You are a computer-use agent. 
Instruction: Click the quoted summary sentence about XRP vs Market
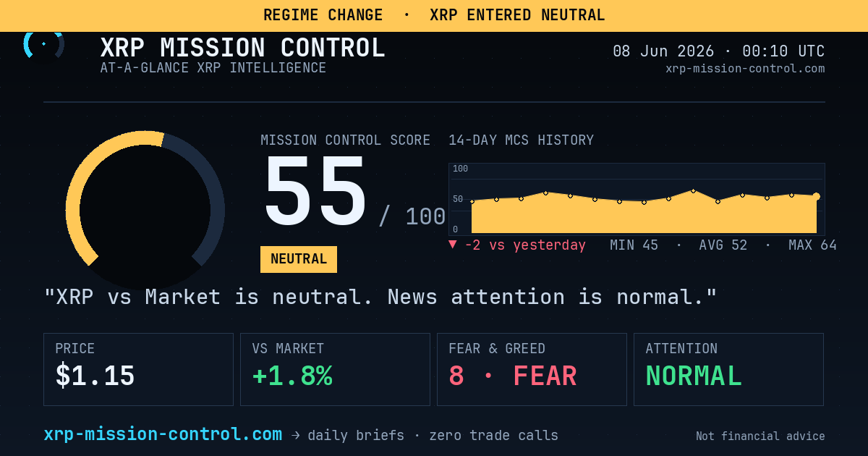(381, 297)
